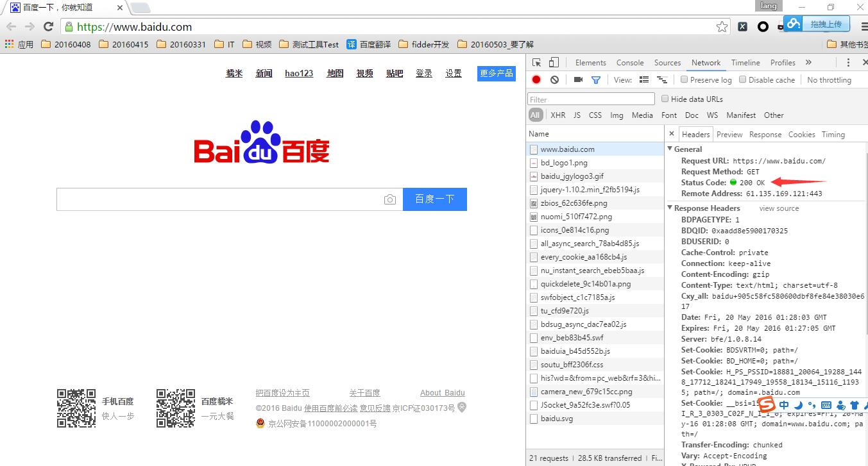Click the capture screenshots camera icon

tap(578, 80)
